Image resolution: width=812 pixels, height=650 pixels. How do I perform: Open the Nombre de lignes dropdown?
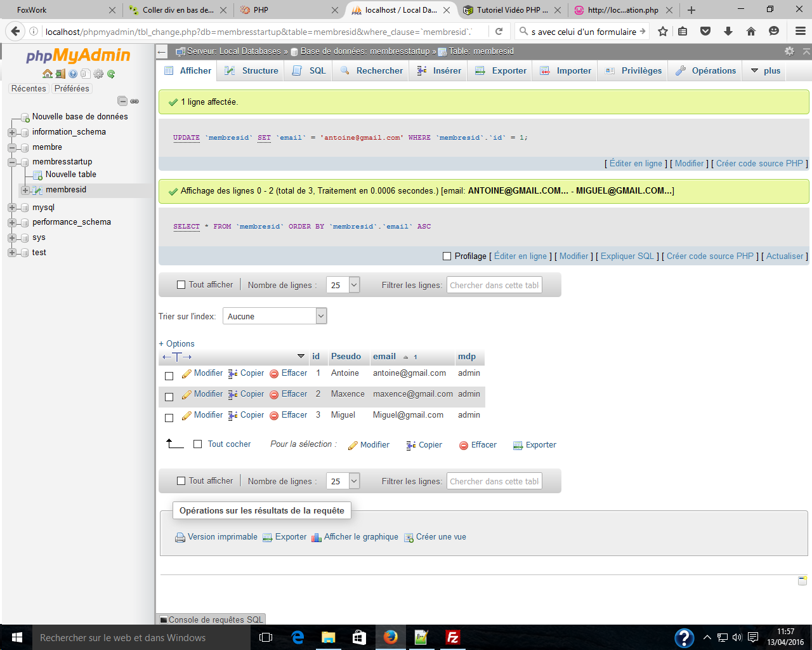click(x=343, y=284)
